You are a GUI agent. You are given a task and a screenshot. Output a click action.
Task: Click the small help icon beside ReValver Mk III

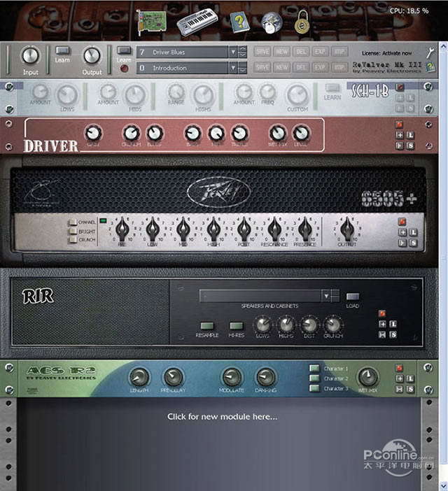[x=430, y=66]
